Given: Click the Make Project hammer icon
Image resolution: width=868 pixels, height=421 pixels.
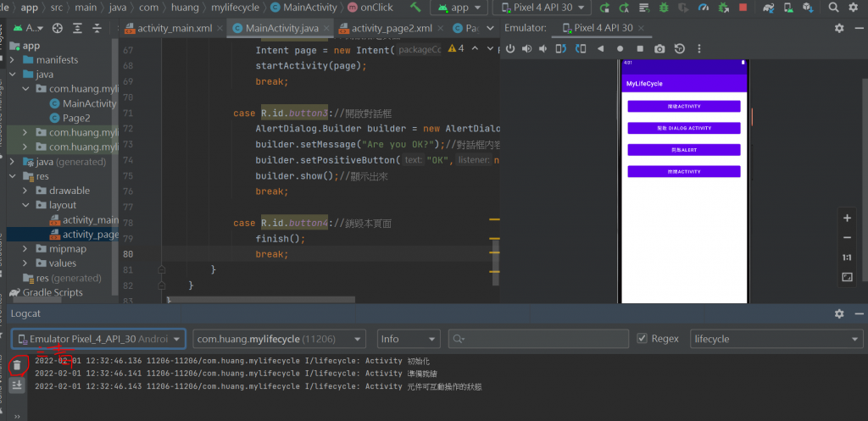Looking at the screenshot, I should click(x=415, y=7).
